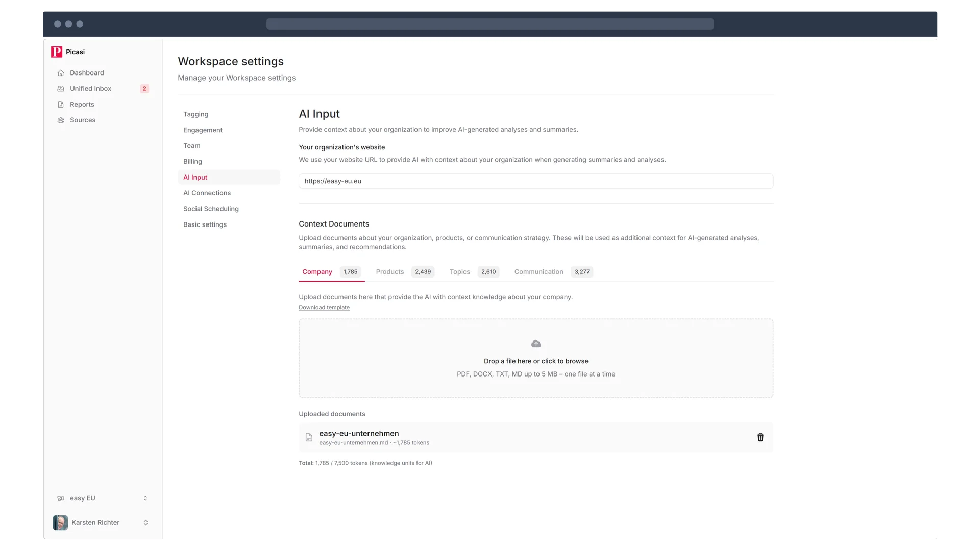Click the 3,277 token count badge
The width and height of the screenshot is (980, 551).
click(x=582, y=272)
